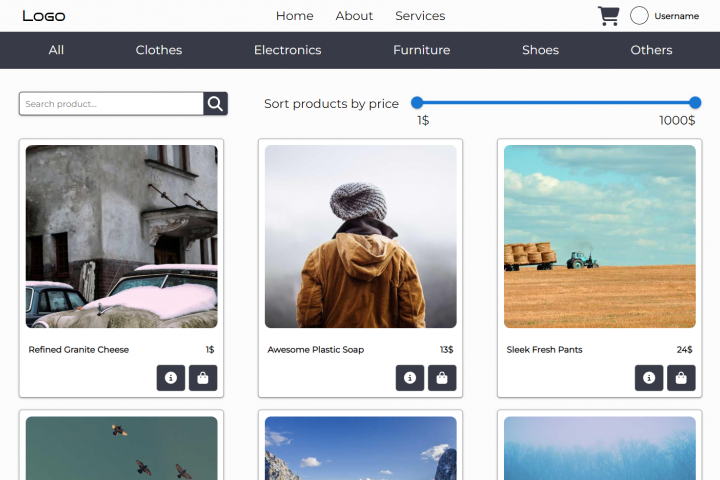The height and width of the screenshot is (480, 720).
Task: Click the 1000$ maximum price value
Action: pos(677,120)
